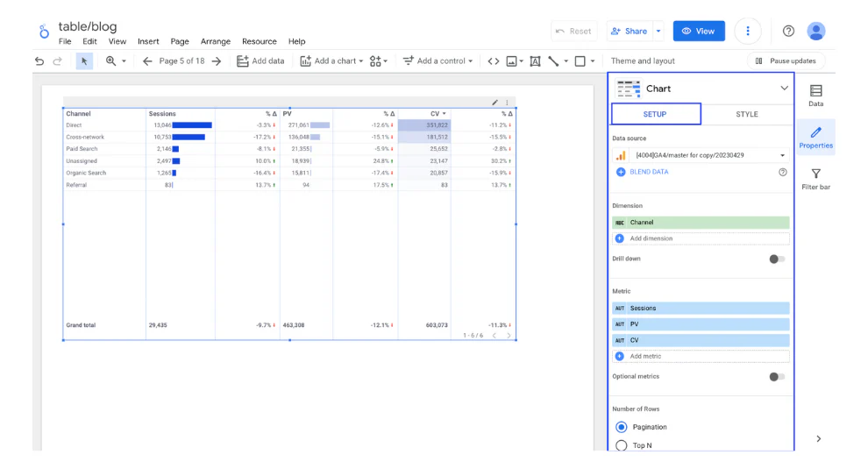Open the Filter bar panel
Image resolution: width=868 pixels, height=469 pixels.
(x=816, y=180)
